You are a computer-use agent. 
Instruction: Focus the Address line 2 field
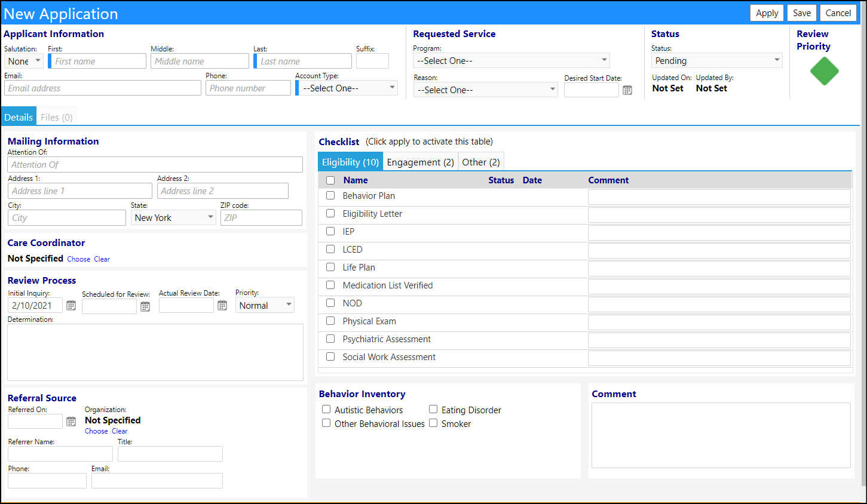point(223,190)
